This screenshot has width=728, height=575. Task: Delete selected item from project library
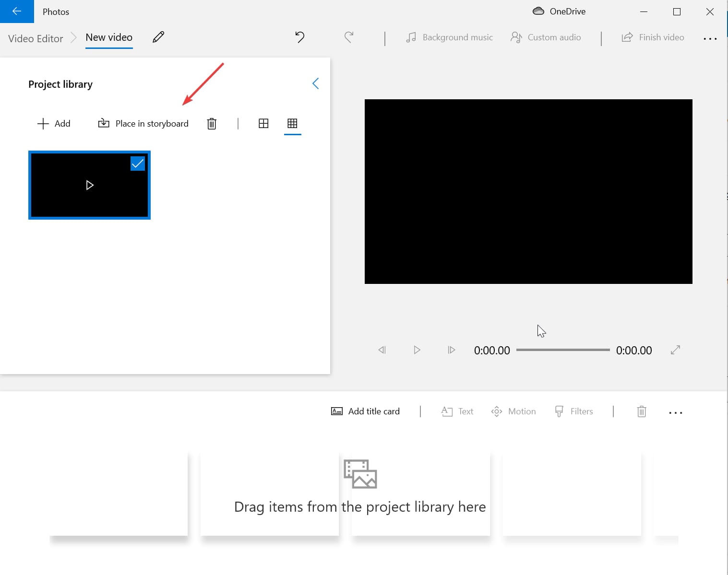(x=212, y=124)
